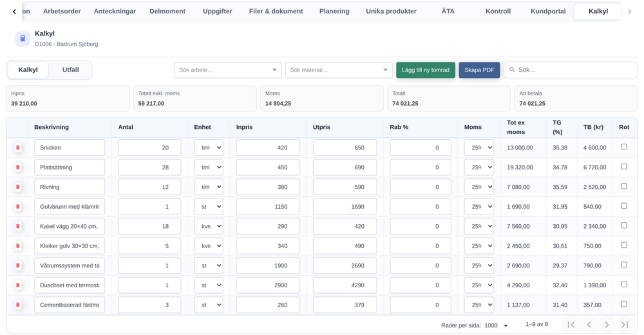
Task: Delete the Rivning row
Action: pos(17,187)
